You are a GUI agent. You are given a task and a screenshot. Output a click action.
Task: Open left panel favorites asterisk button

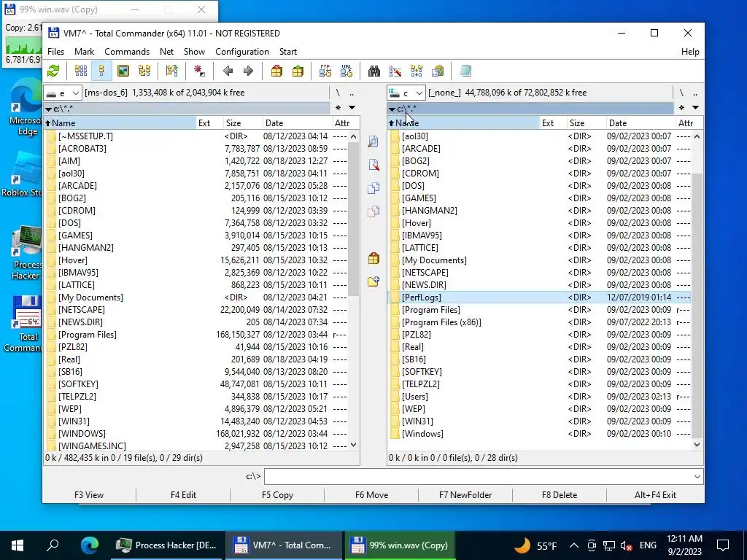[x=338, y=108]
